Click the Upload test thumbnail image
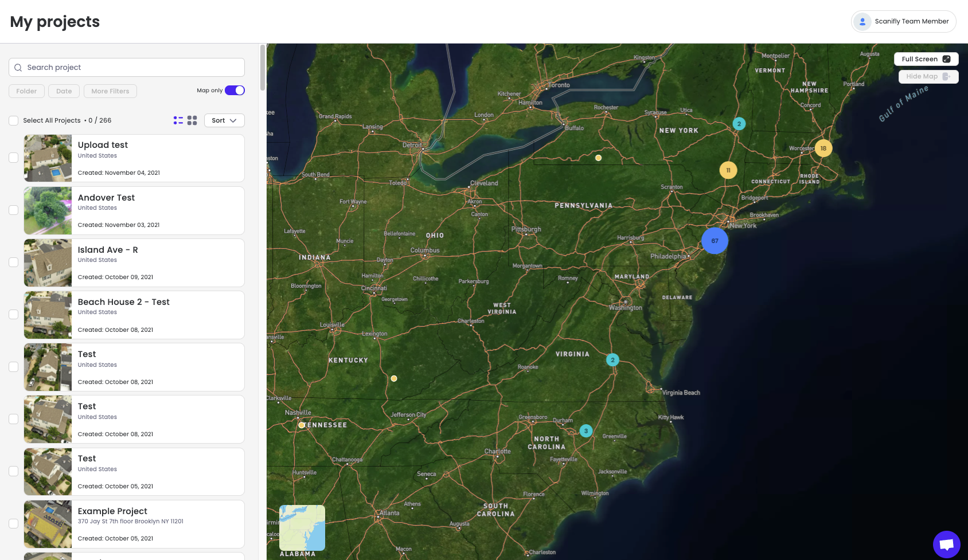Viewport: 968px width, 560px height. (x=48, y=158)
